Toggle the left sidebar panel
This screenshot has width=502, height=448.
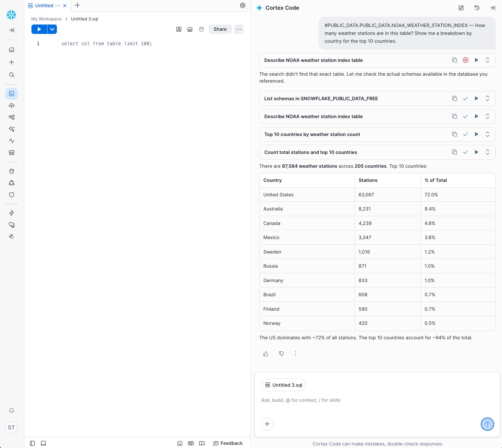(32, 443)
